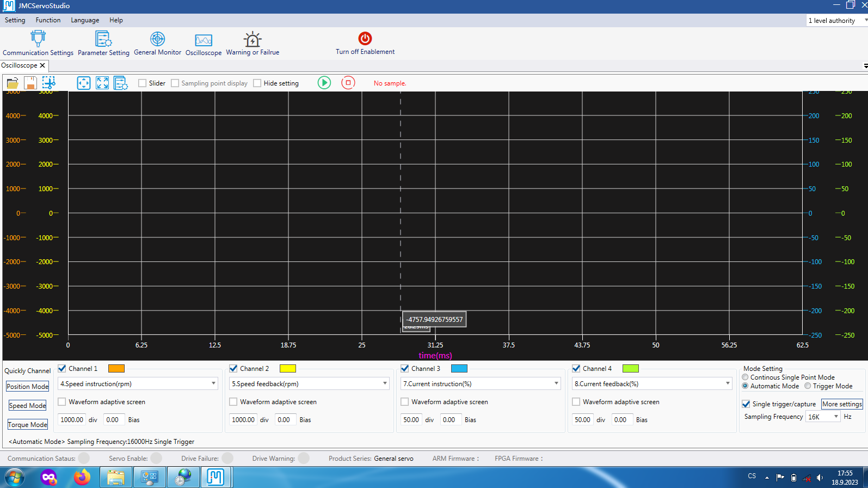This screenshot has height=488, width=868.
Task: Click the save waveform disk icon
Action: [30, 83]
